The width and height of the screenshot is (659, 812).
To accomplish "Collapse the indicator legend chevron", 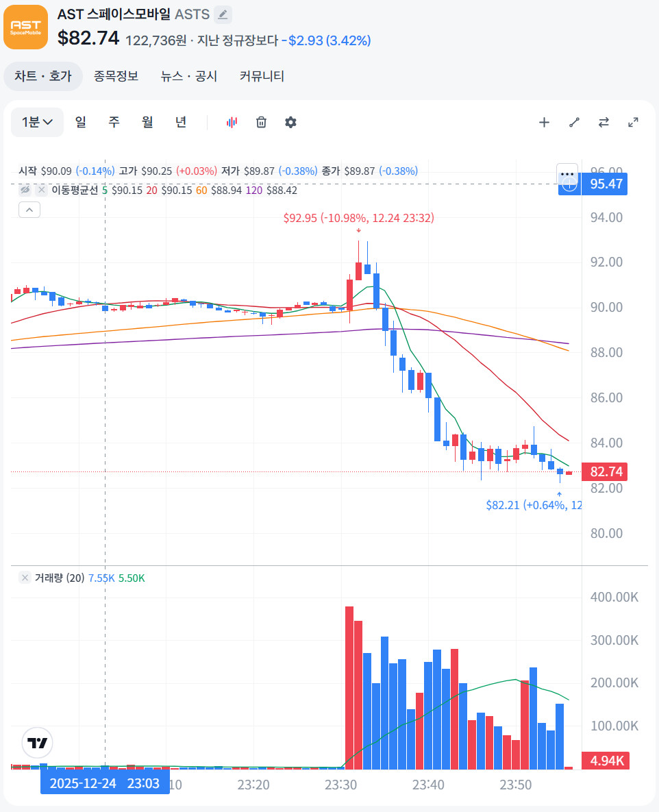I will pos(29,210).
